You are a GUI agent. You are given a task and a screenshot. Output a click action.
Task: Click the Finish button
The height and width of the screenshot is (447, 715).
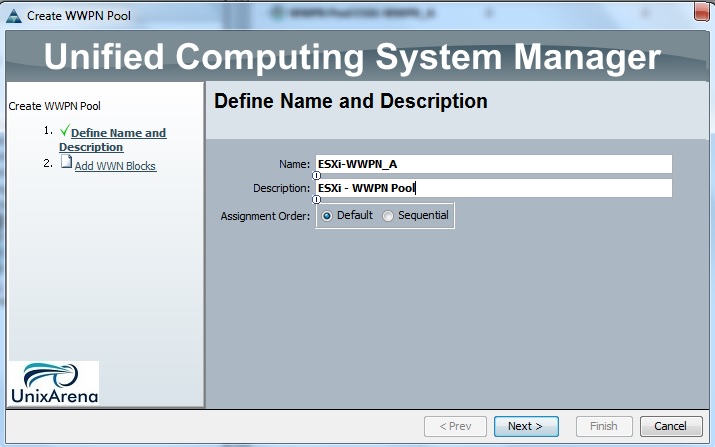point(604,426)
